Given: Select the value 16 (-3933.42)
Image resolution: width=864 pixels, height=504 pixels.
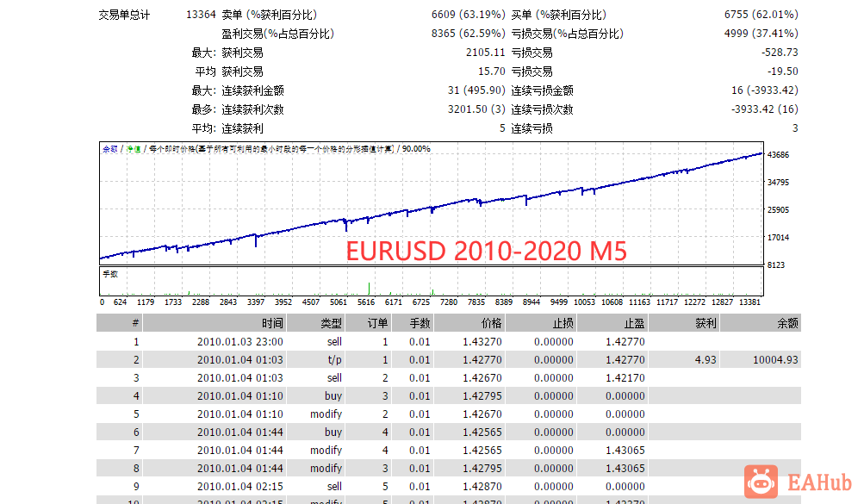Looking at the screenshot, I should click(x=765, y=90).
